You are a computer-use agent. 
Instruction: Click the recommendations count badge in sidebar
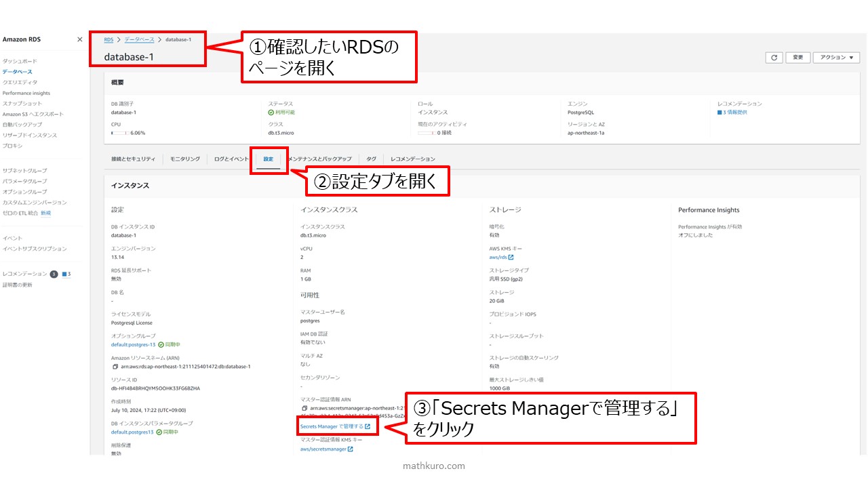[54, 274]
